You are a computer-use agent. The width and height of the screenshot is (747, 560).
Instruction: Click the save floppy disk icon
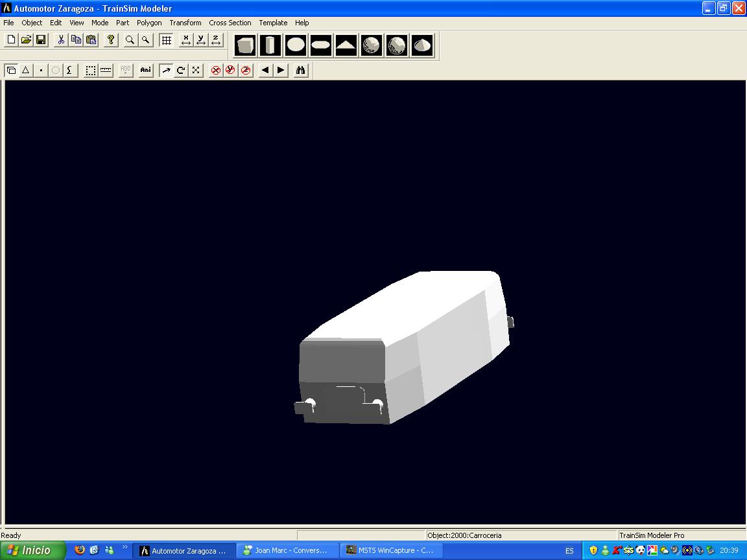click(41, 40)
